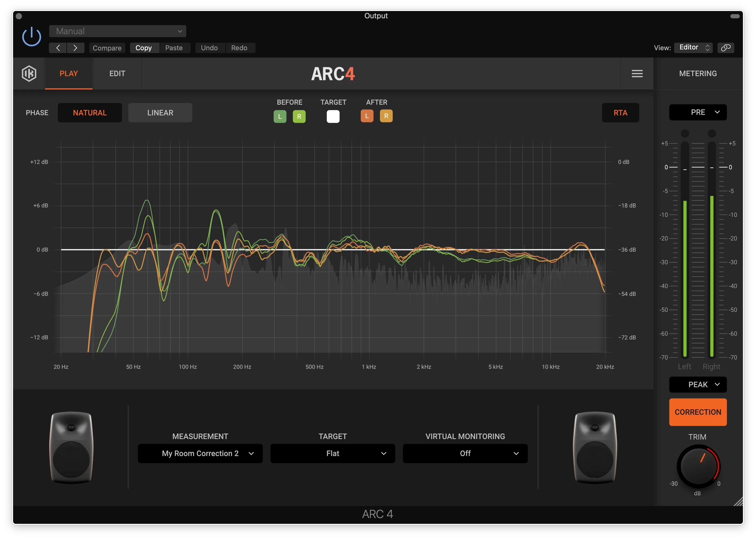Click the right speaker image
The image size is (756, 539).
pos(594,447)
